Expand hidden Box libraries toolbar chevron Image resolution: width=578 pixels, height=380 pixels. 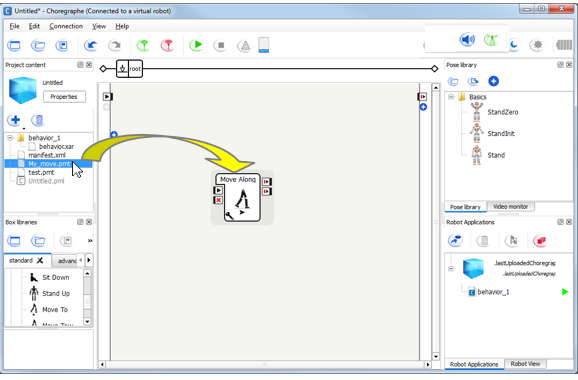pyautogui.click(x=90, y=241)
